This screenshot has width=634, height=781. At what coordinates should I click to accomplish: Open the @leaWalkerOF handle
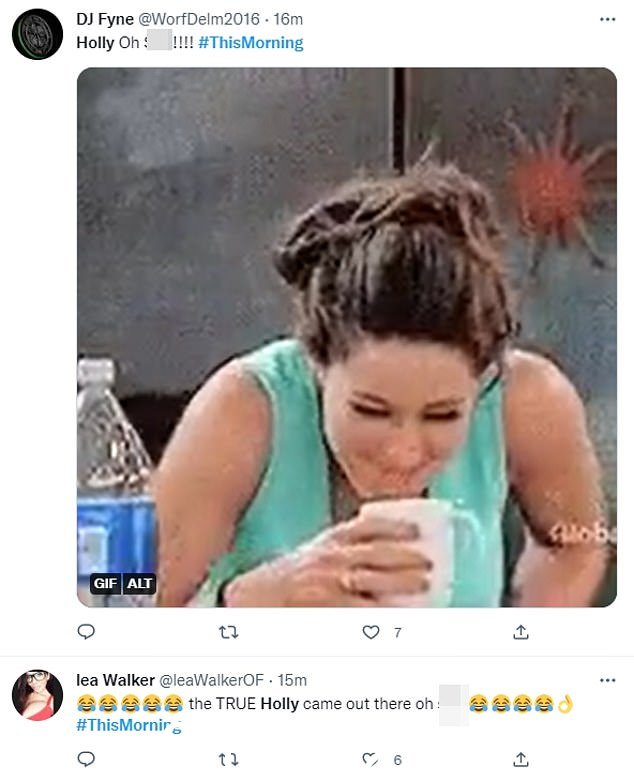211,680
